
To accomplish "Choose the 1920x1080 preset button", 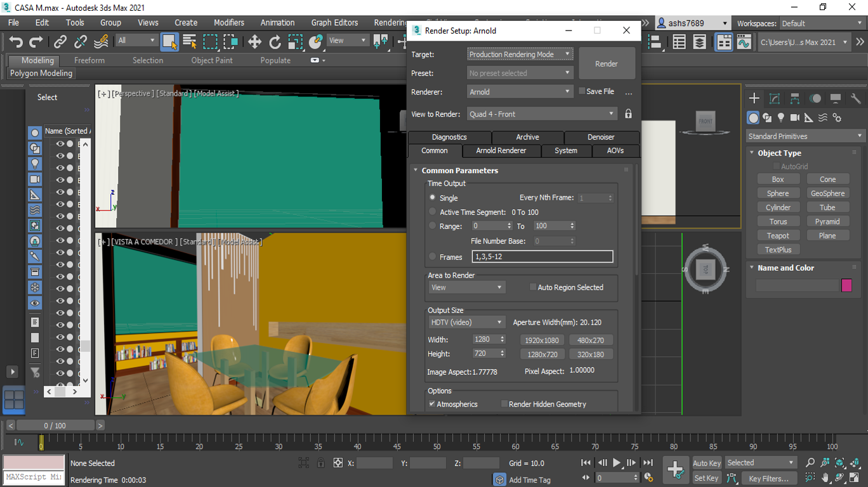I will click(542, 340).
